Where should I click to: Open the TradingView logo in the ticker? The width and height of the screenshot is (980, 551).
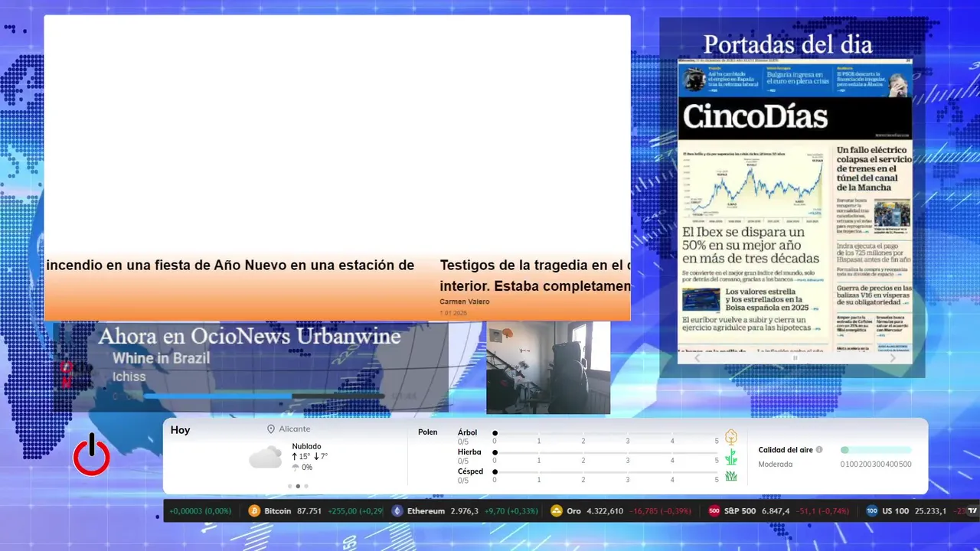(973, 511)
